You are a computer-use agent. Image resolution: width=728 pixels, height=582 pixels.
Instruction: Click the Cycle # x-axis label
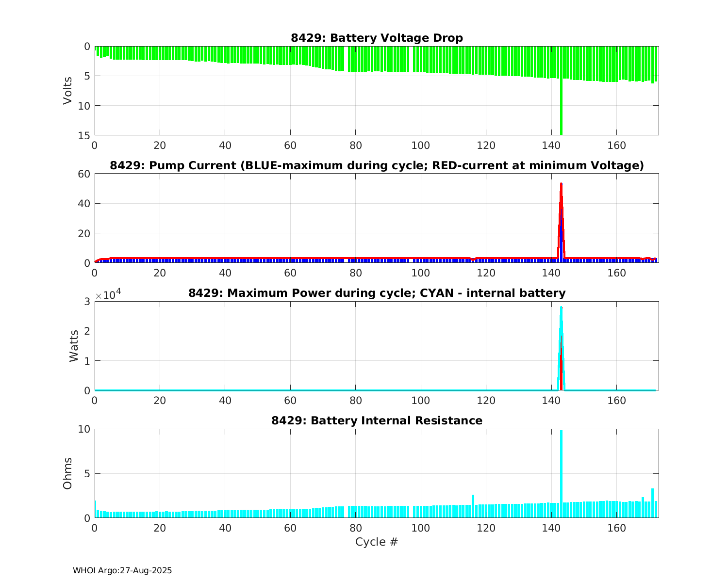pyautogui.click(x=377, y=542)
